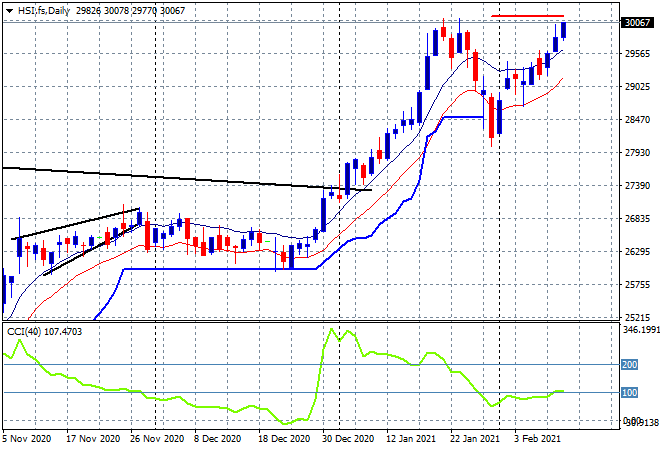660x450 pixels.
Task: Select the thick blue stepped support line
Action: tap(219, 269)
